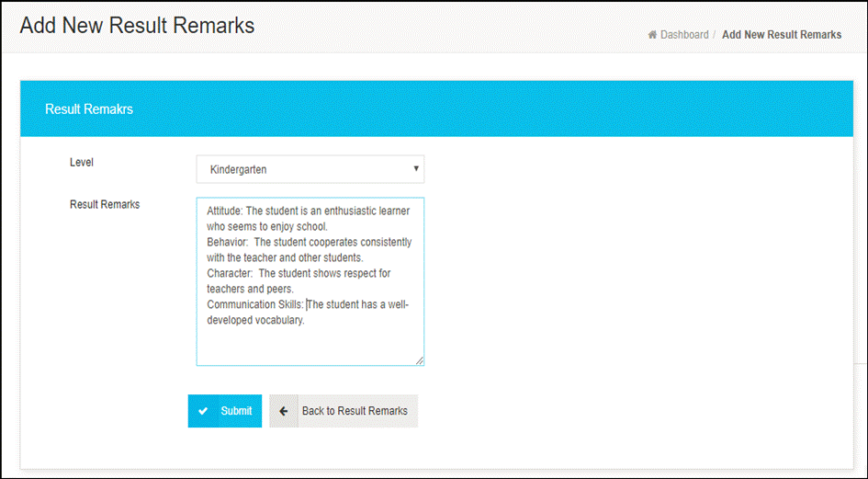Click the Result Remakrs panel heading
This screenshot has height=479, width=868.
tap(89, 109)
